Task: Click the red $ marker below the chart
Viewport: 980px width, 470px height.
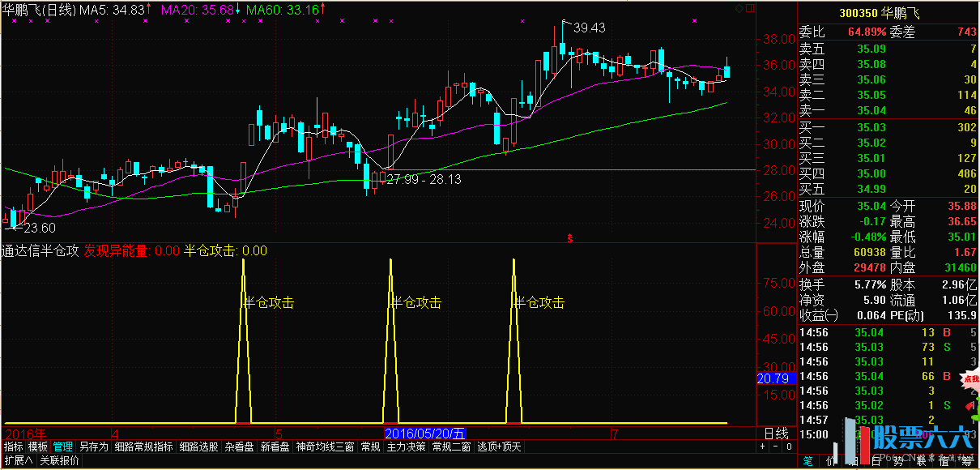Action: pyautogui.click(x=570, y=238)
